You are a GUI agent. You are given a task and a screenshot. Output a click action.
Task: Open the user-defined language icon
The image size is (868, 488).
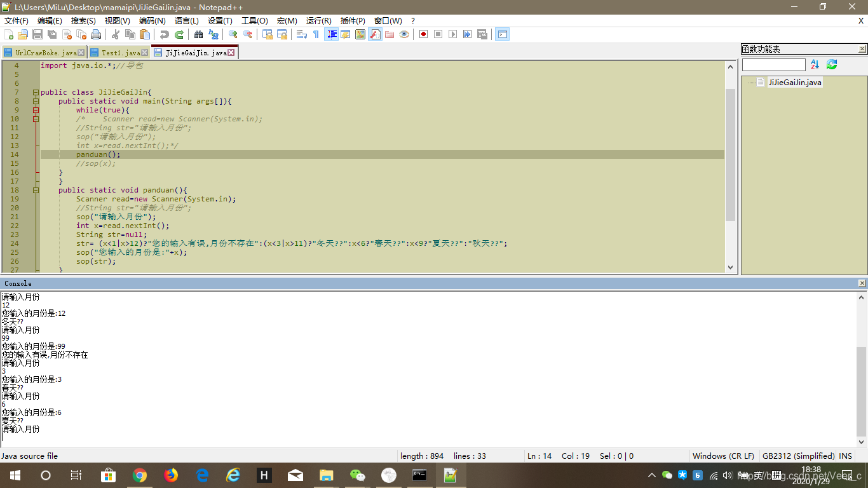(x=346, y=34)
